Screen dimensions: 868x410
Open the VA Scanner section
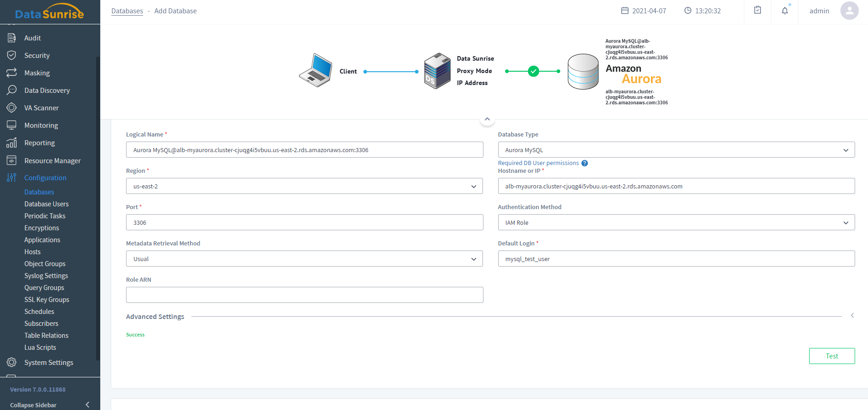click(41, 108)
